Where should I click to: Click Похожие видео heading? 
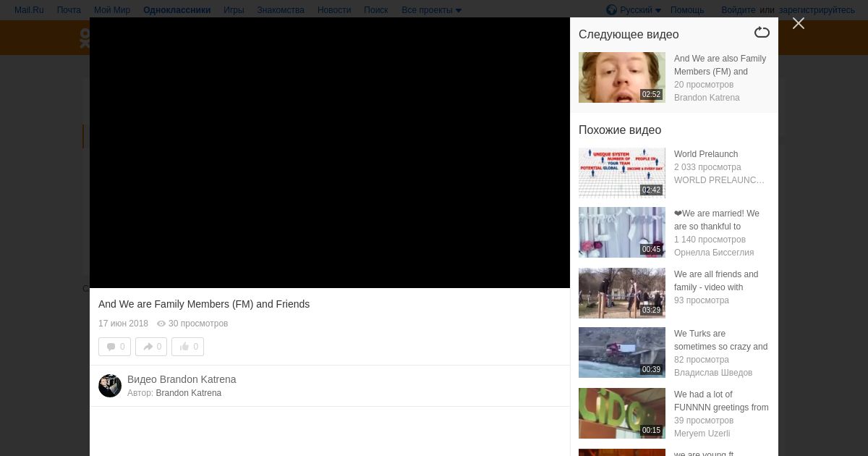pyautogui.click(x=620, y=130)
